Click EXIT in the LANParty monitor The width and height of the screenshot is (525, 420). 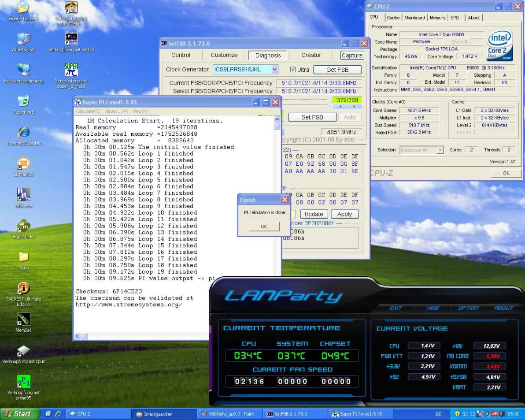[396, 308]
